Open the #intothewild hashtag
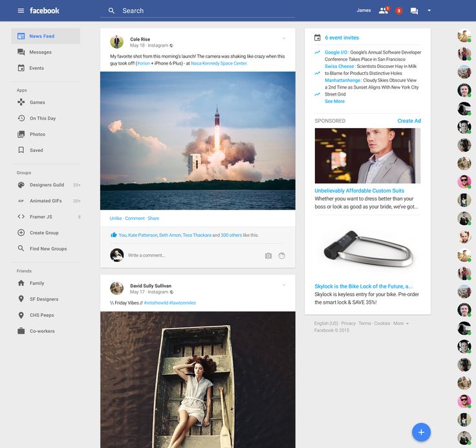This screenshot has height=448, width=476. click(156, 303)
